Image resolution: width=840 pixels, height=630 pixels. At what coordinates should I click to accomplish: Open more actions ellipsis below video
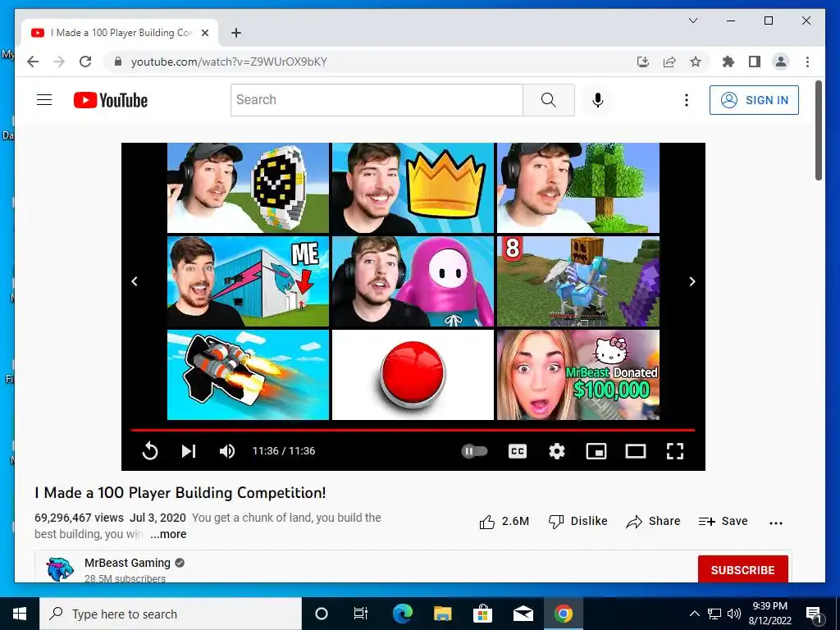point(776,523)
